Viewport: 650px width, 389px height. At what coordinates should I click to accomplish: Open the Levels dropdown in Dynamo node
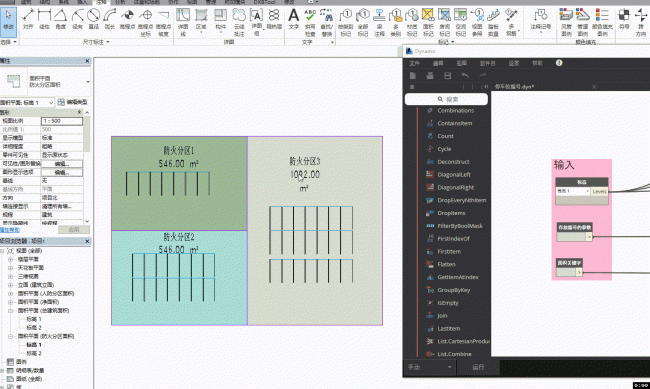point(573,191)
